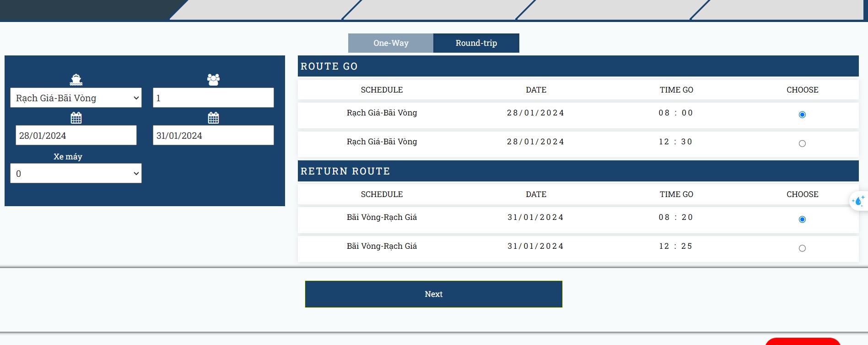Select the 12:30 Rạch Giá-Bãi Vòng departure
Image resolution: width=868 pixels, height=345 pixels.
[x=802, y=143]
